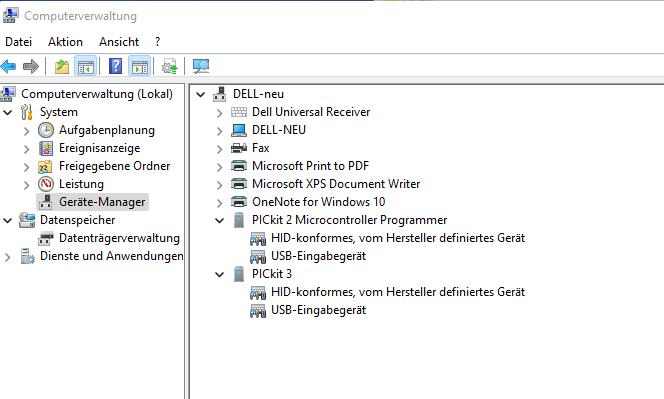
Task: Click the Leistung performance icon
Action: [46, 184]
